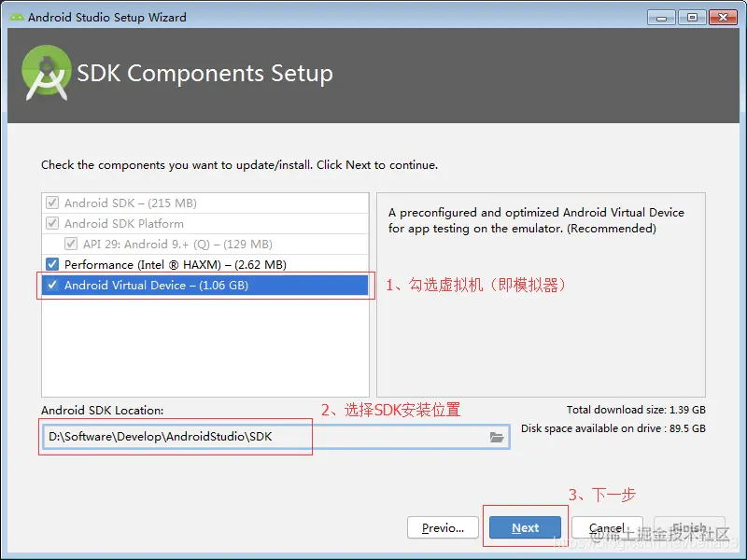Click the Cancel button
This screenshot has height=560, width=747.
pyautogui.click(x=607, y=527)
